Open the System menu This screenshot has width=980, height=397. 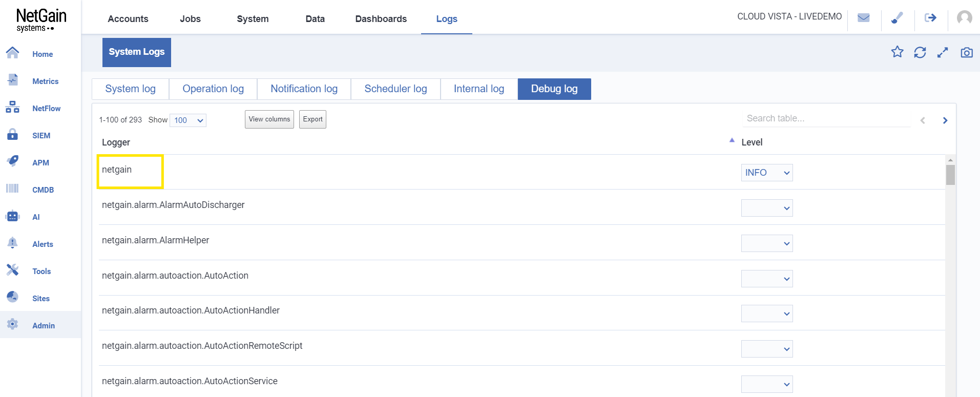[253, 19]
